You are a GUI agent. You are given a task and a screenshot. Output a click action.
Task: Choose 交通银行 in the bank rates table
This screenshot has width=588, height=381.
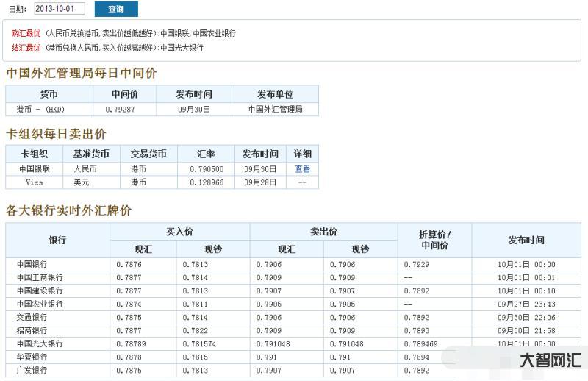point(32,317)
